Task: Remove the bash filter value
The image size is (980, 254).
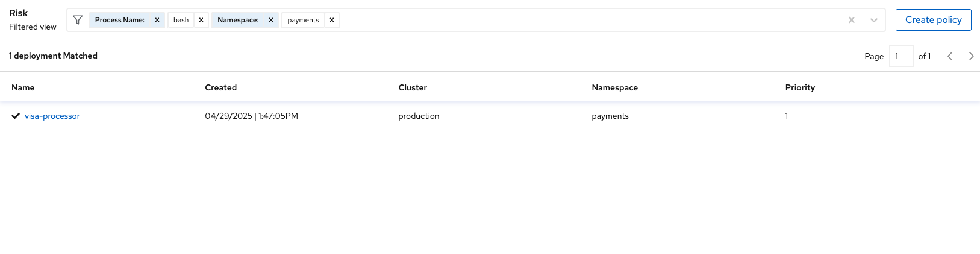Action: coord(201,20)
